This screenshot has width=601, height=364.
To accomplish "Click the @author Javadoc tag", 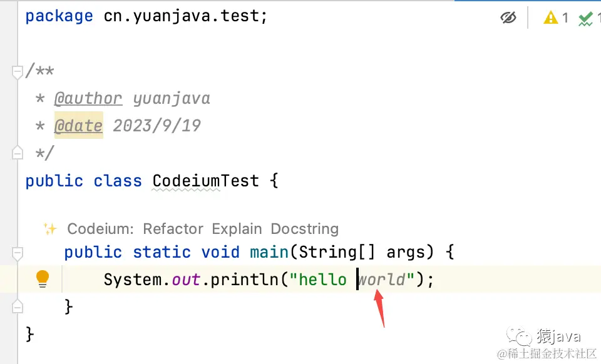I will (x=88, y=99).
